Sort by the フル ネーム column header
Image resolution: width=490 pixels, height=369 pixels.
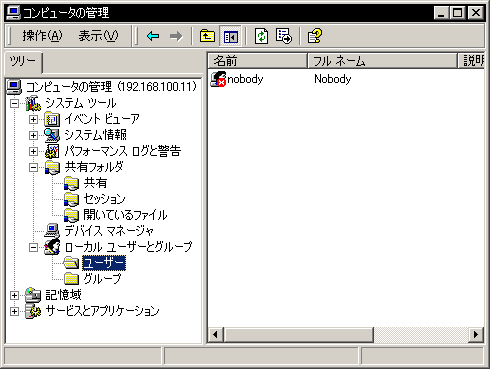[382, 61]
